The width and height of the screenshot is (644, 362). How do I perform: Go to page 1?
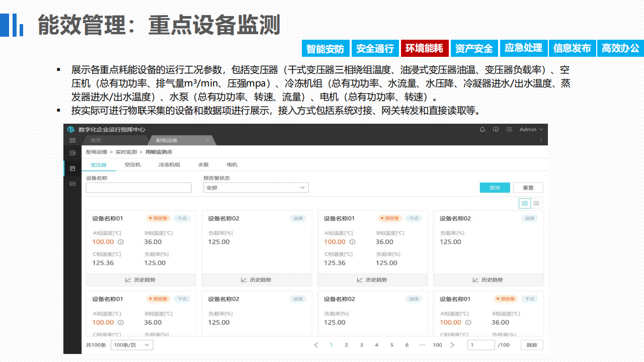pos(331,345)
